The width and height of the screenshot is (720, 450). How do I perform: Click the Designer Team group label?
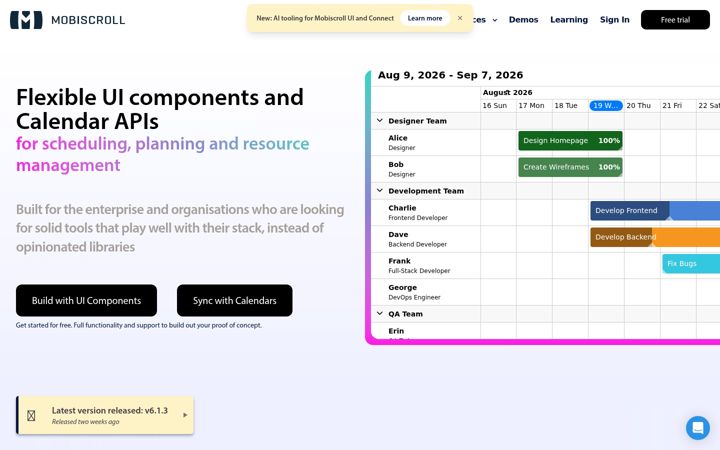[x=417, y=121]
